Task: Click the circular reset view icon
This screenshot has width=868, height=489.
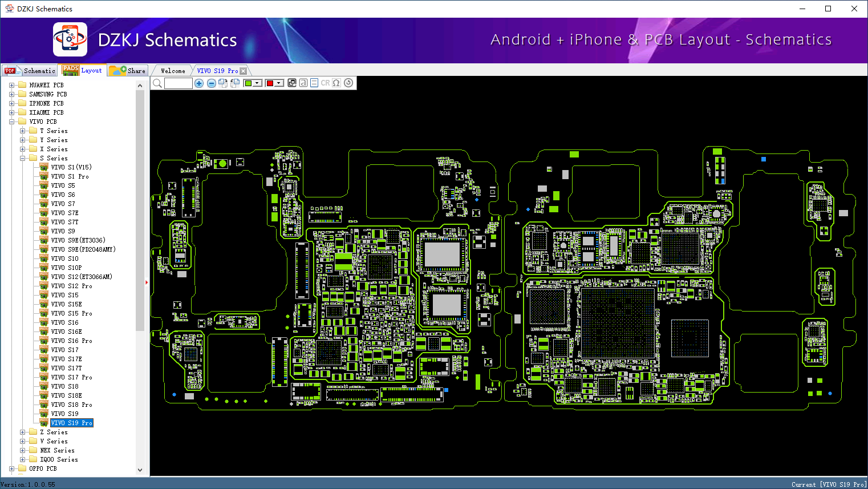Action: (348, 83)
